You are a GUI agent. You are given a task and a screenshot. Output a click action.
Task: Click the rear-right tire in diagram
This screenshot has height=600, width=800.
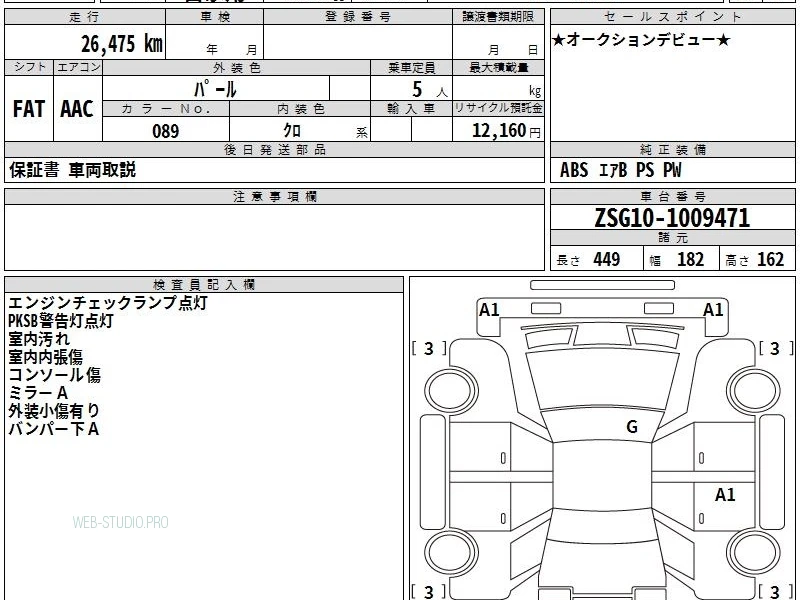(x=754, y=553)
